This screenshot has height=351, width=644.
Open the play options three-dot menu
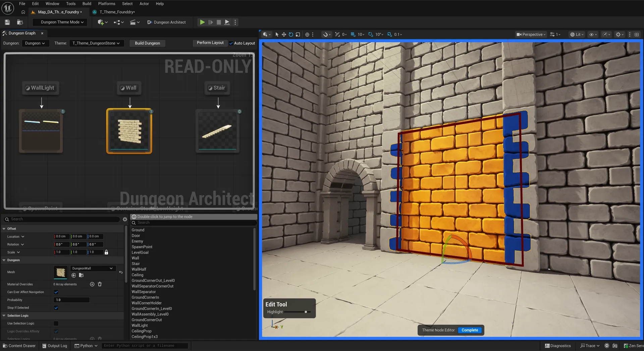235,22
